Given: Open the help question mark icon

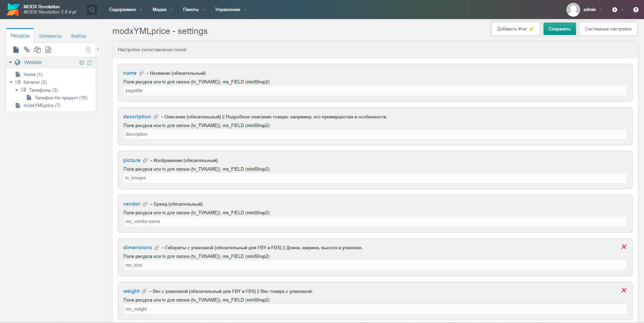Looking at the screenshot, I should (x=636, y=10).
